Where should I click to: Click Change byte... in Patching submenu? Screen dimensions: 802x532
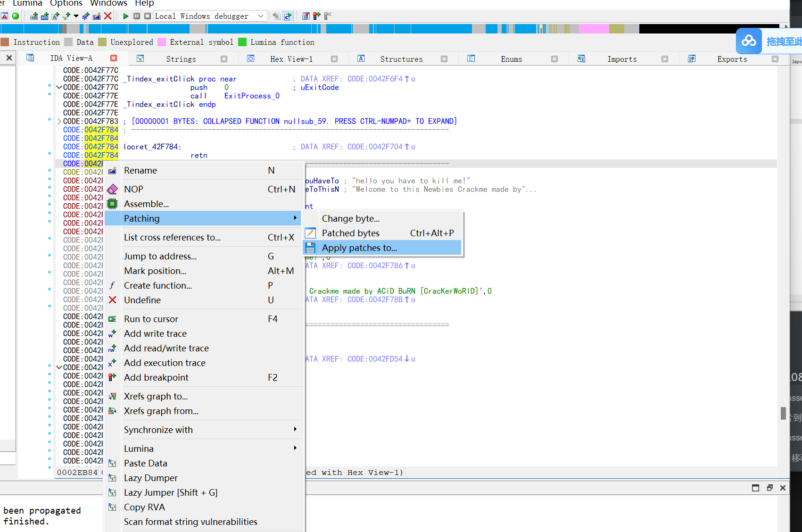click(383, 218)
